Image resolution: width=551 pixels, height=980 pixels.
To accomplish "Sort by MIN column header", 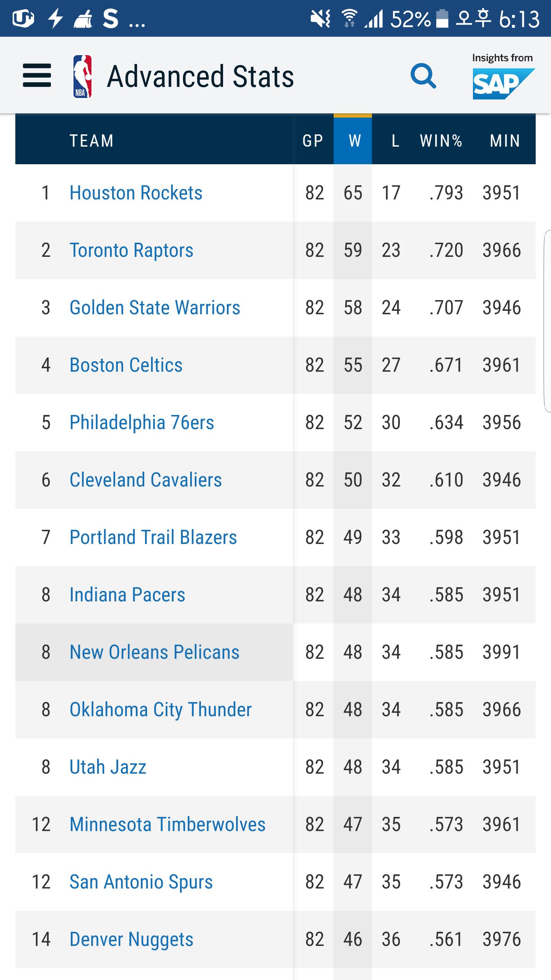I will click(505, 140).
